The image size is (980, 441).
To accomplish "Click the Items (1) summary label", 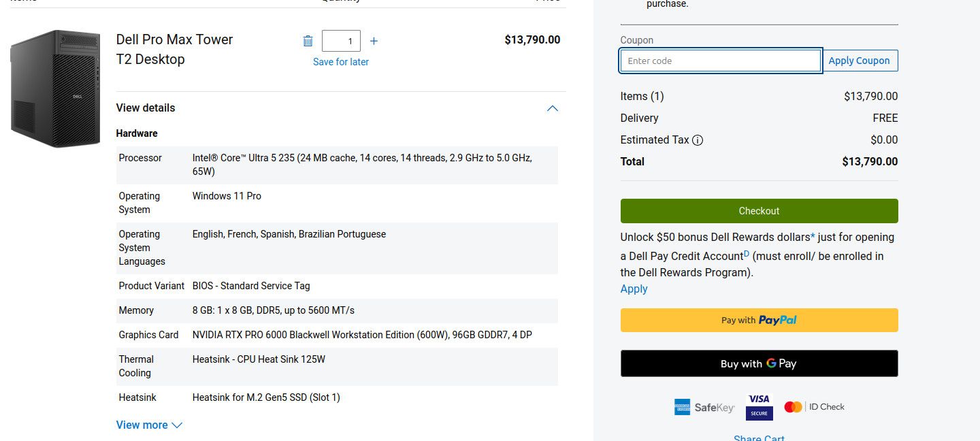I will click(x=642, y=97).
